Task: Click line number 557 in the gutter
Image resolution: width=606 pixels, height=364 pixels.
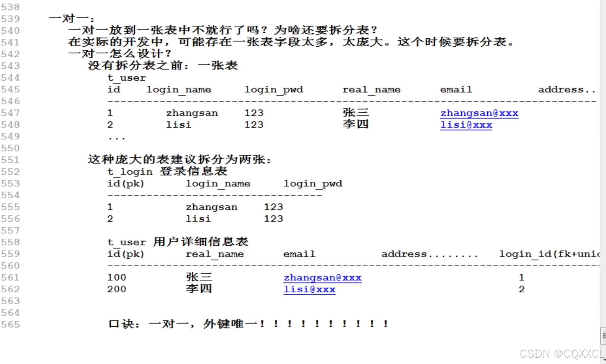Action: point(10,230)
